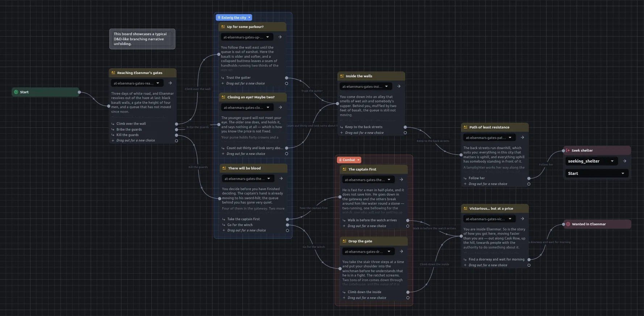Viewport: 644px width, 316px height.
Task: Click output port beside Kill the guards
Action: pyautogui.click(x=176, y=135)
